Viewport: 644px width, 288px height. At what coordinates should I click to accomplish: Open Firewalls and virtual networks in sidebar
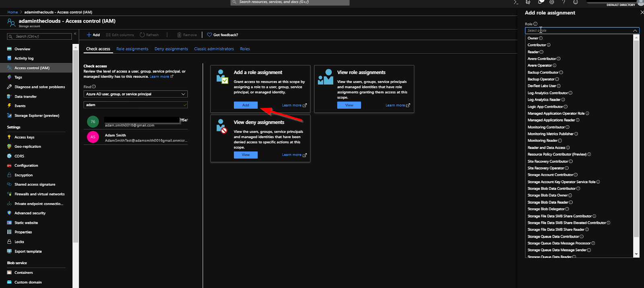pos(39,194)
